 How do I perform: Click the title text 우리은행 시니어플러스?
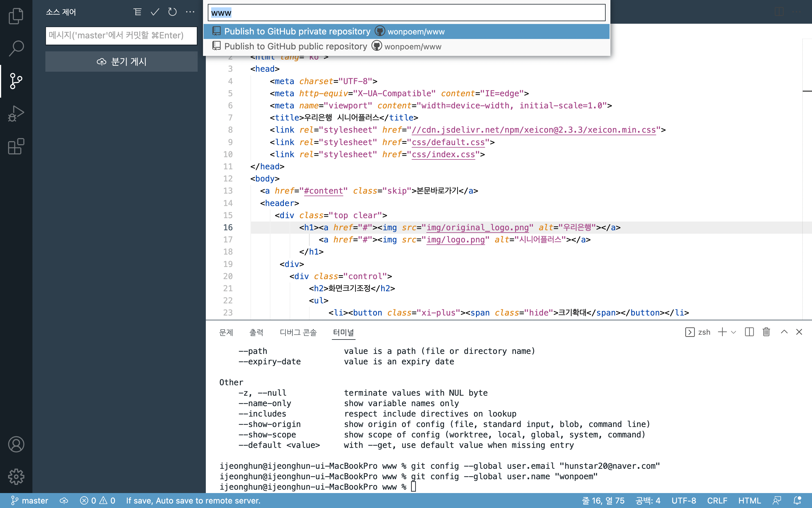point(342,118)
